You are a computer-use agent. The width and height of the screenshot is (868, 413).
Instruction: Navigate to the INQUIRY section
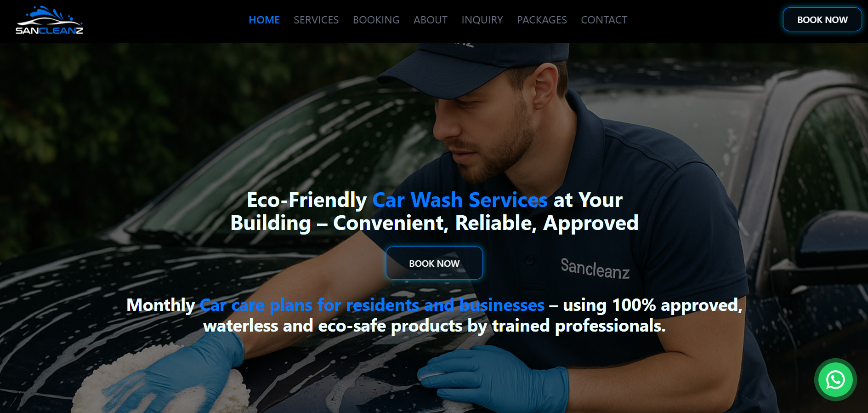tap(482, 20)
